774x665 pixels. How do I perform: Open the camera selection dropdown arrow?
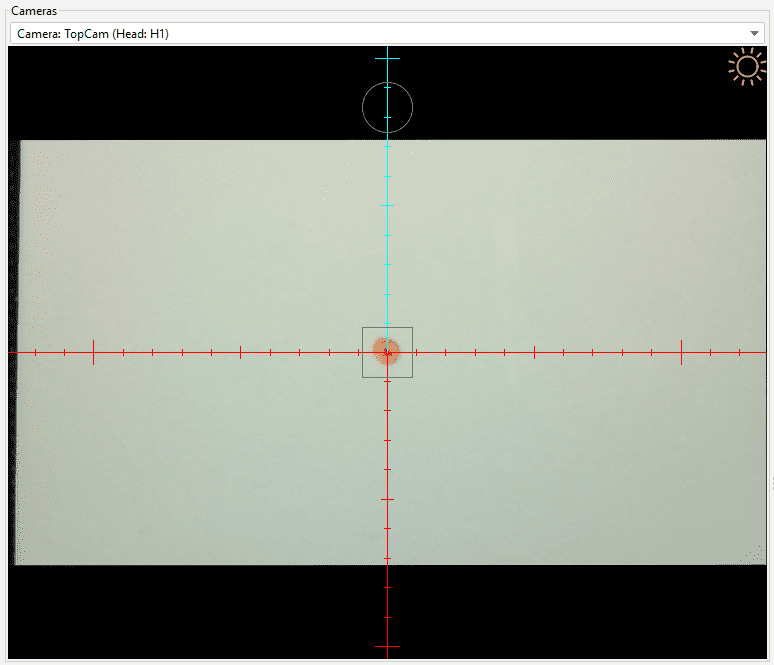point(755,34)
